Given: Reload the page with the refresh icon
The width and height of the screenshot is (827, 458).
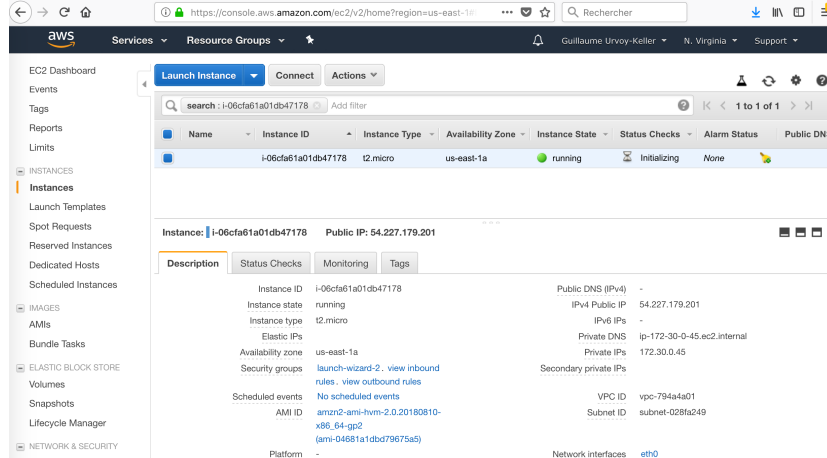Looking at the screenshot, I should 64,12.
